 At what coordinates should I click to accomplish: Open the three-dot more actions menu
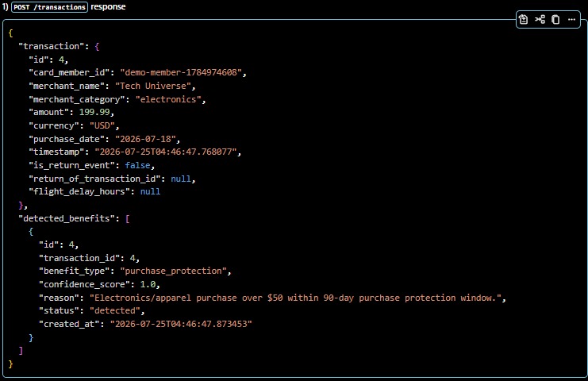point(571,19)
